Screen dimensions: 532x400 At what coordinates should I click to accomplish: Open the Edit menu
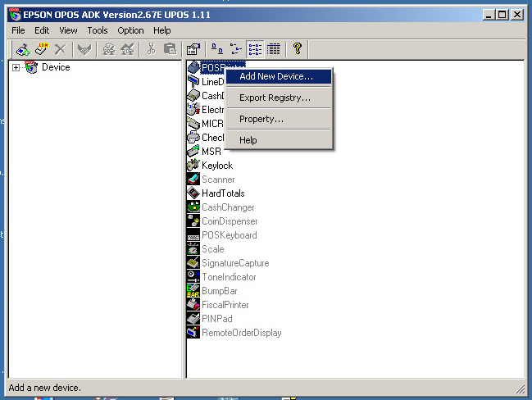click(42, 30)
